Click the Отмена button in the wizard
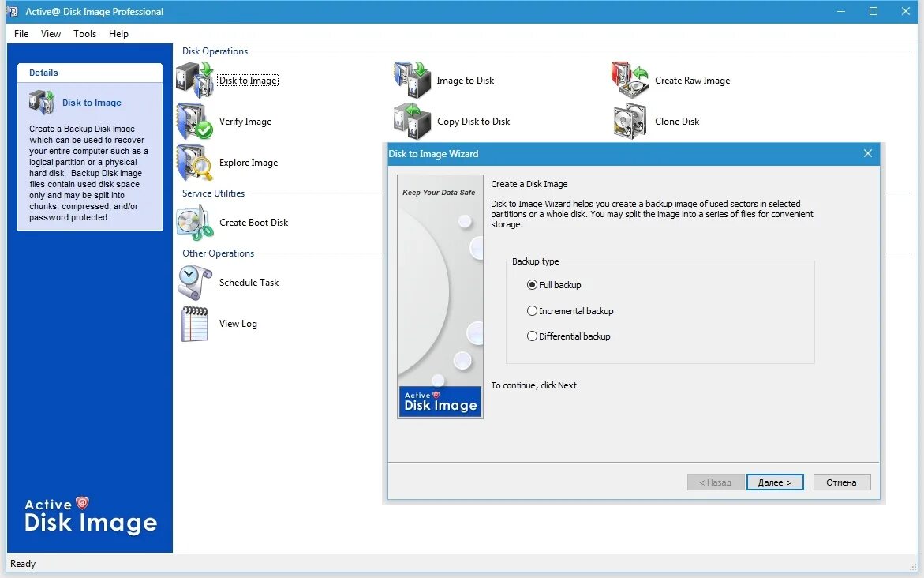 [x=841, y=482]
